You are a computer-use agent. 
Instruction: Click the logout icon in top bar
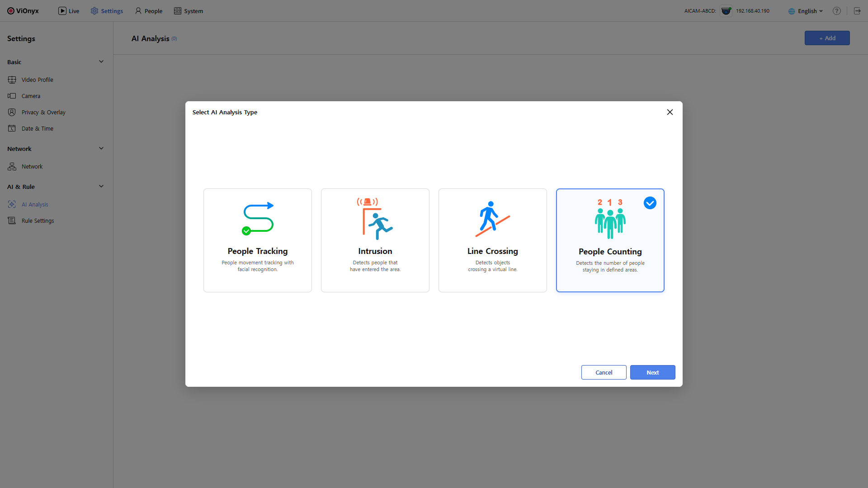[x=857, y=11]
